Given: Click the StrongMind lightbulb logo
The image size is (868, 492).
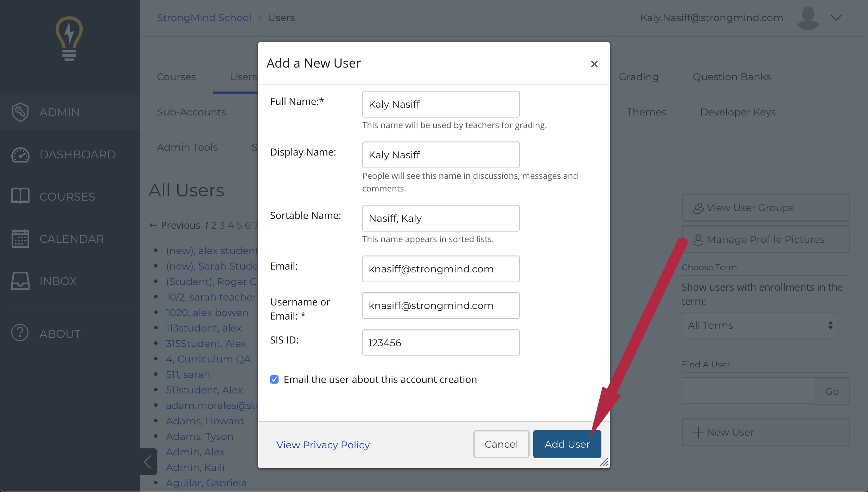Looking at the screenshot, I should [x=69, y=39].
